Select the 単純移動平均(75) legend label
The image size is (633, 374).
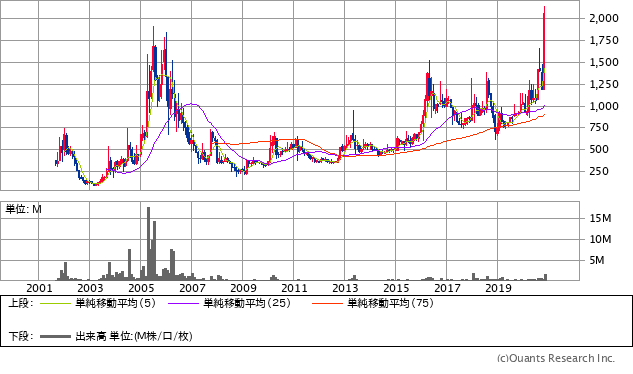(x=391, y=303)
